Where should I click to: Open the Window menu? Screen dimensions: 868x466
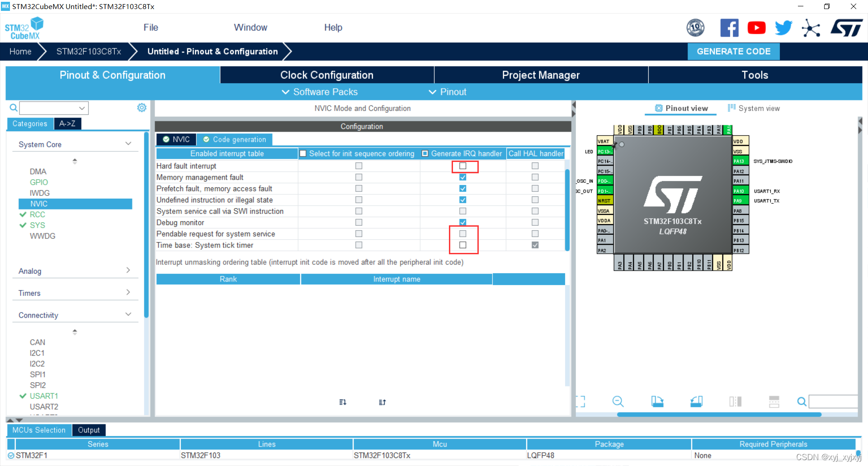point(250,28)
